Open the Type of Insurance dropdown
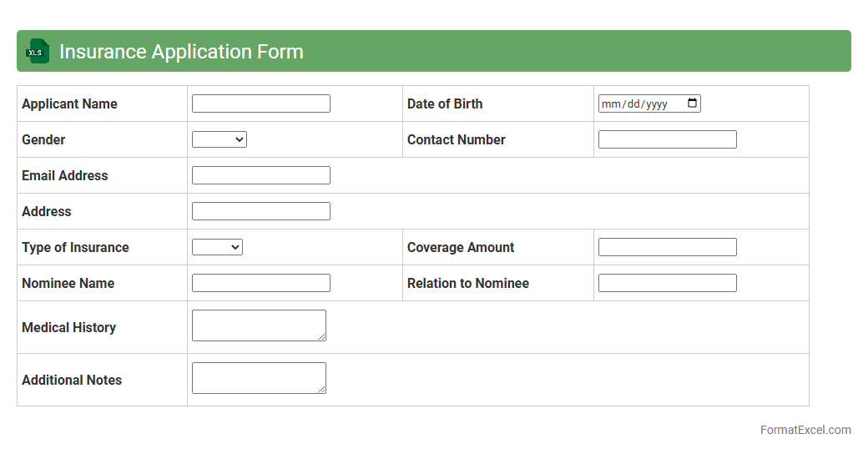The width and height of the screenshot is (868, 454). (x=217, y=247)
